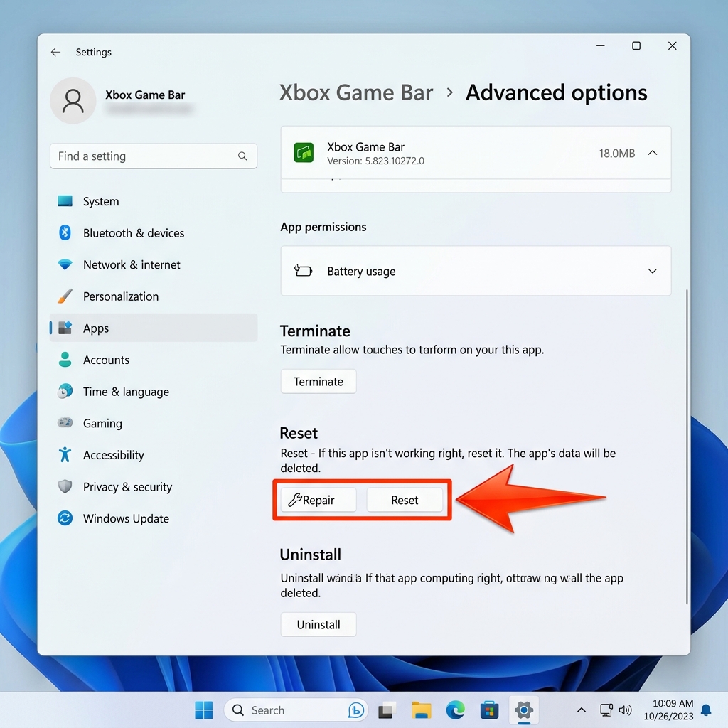Viewport: 728px width, 728px height.
Task: Click the Terminate button
Action: click(x=318, y=381)
